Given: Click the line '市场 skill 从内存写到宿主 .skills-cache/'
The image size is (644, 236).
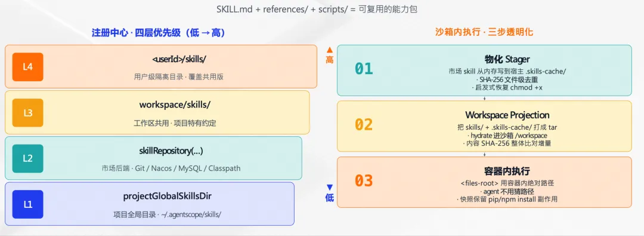Looking at the screenshot, I should pos(507,72).
